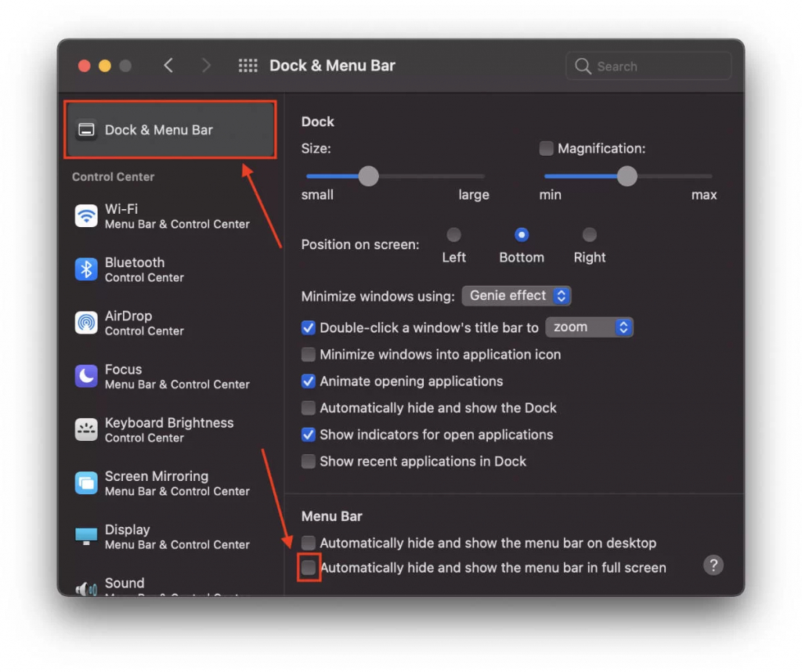Click the Display monitor icon
The width and height of the screenshot is (802, 672).
point(86,537)
